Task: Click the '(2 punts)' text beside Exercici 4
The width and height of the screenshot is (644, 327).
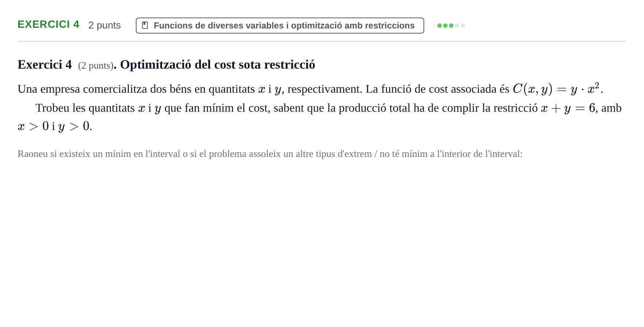Action: [x=96, y=65]
